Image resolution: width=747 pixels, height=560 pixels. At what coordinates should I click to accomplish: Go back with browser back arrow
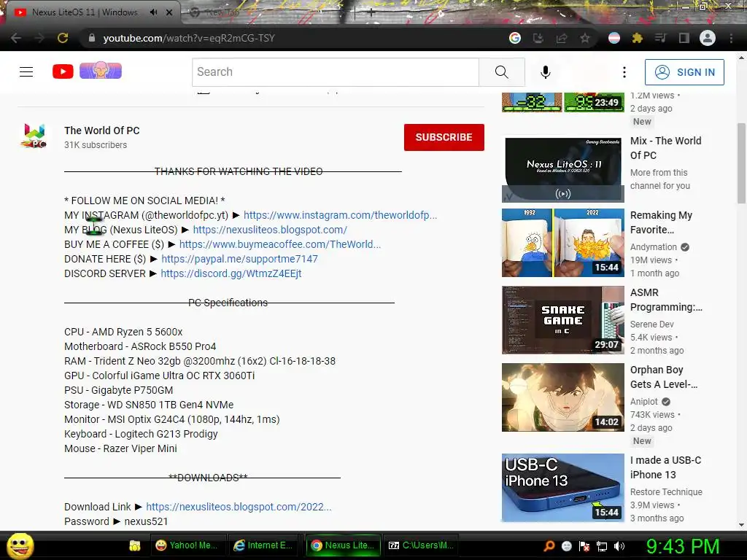16,38
